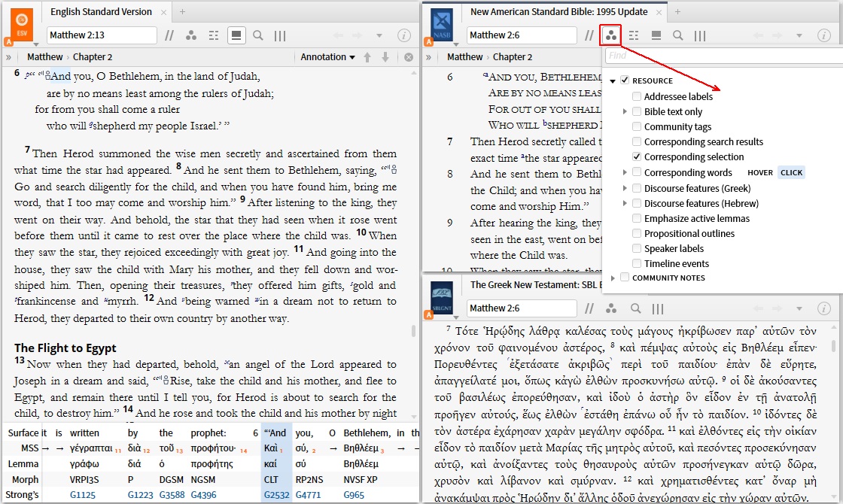The image size is (843, 504).
Task: Open search icon in ESV panel
Action: (258, 35)
